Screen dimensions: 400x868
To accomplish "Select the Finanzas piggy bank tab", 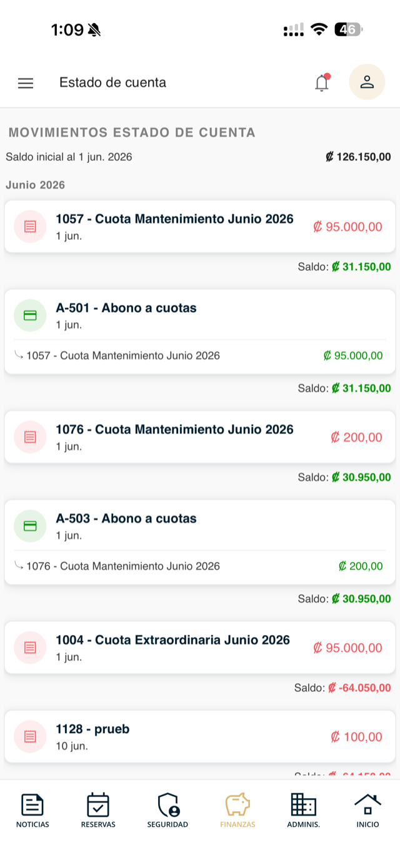I will [237, 810].
